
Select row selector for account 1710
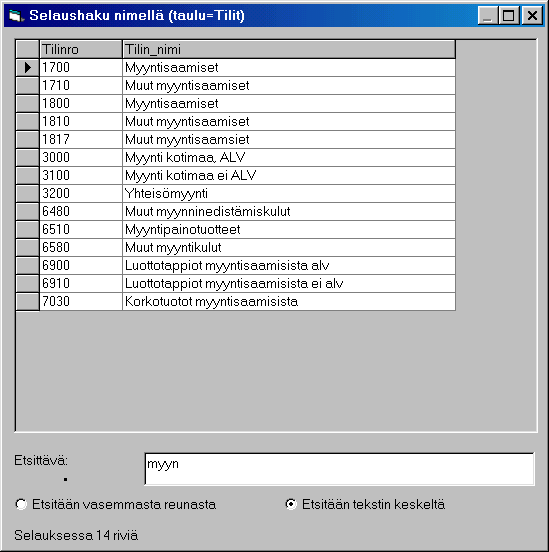(x=27, y=86)
